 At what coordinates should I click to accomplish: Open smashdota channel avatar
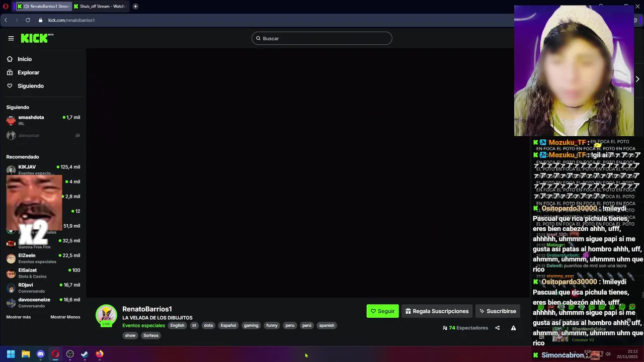(x=11, y=120)
